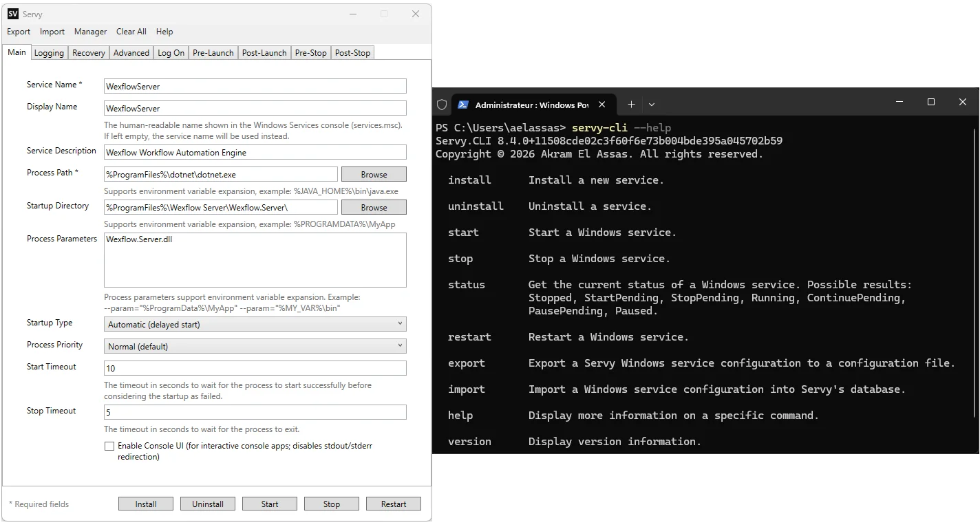Switch to the Logging tab
The height and width of the screenshot is (527, 980).
49,53
